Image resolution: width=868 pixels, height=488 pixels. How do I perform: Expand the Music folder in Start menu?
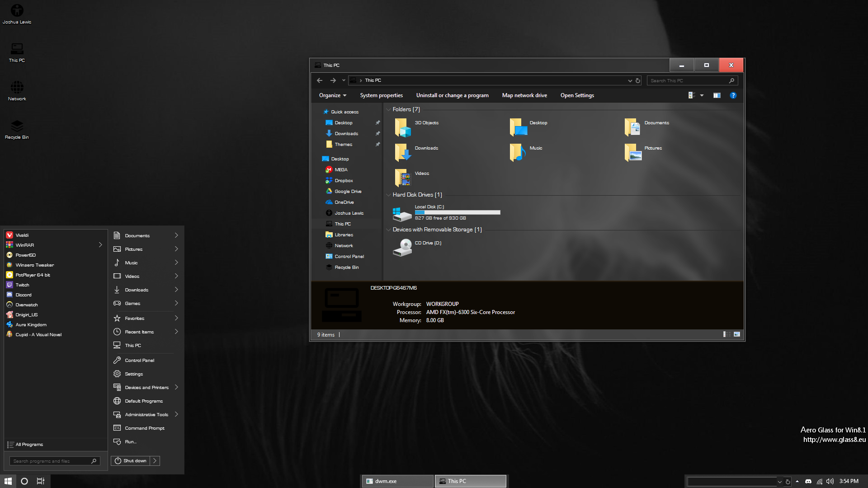pyautogui.click(x=176, y=263)
